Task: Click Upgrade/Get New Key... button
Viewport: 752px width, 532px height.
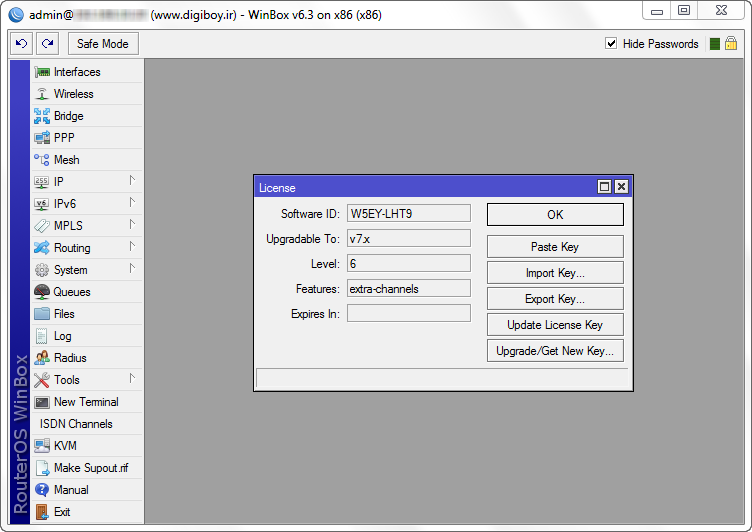Action: 555,351
